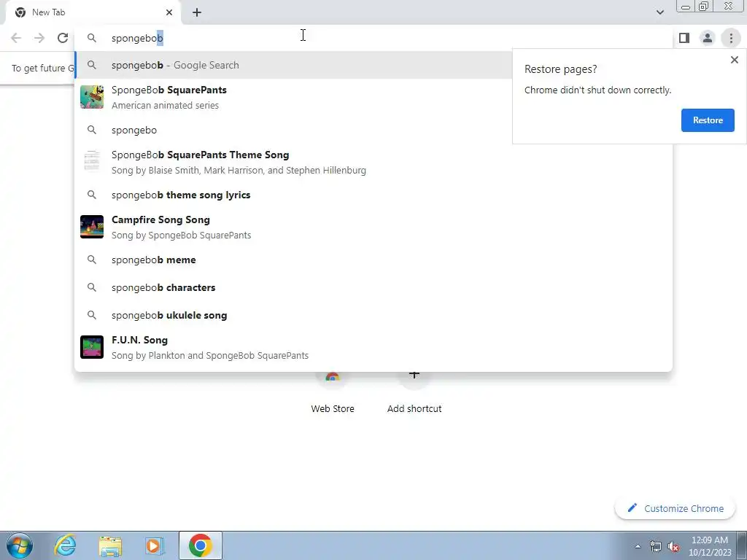
Task: Click the Chrome taskbar icon
Action: point(200,545)
